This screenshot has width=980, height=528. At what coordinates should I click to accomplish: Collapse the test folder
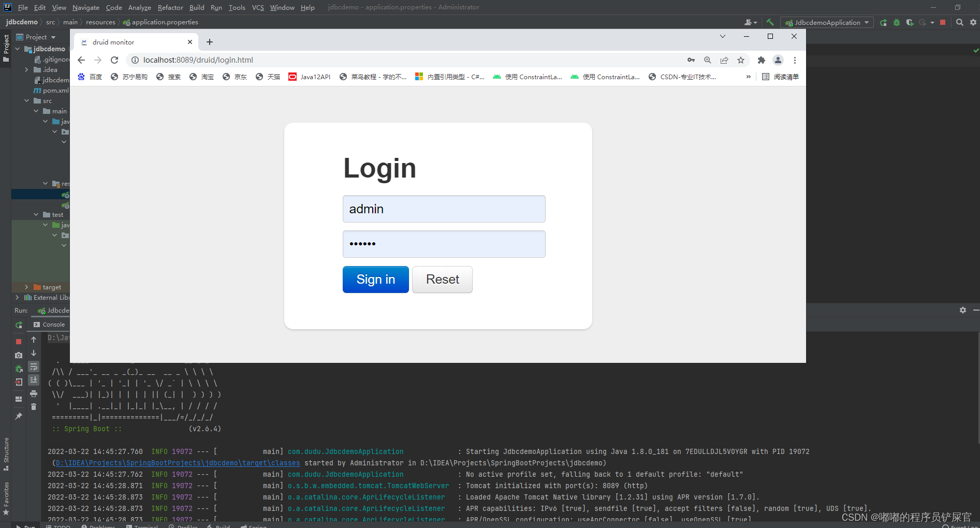click(36, 214)
